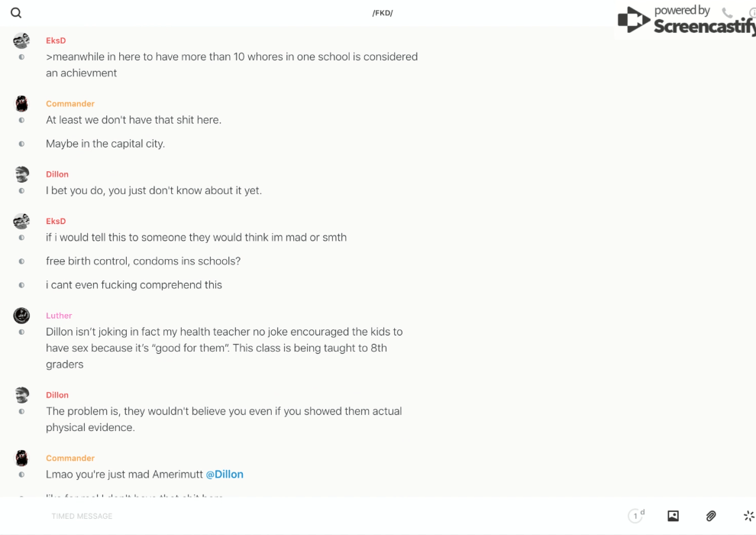Select Commander's name above the "Lmao" message

[70, 459]
